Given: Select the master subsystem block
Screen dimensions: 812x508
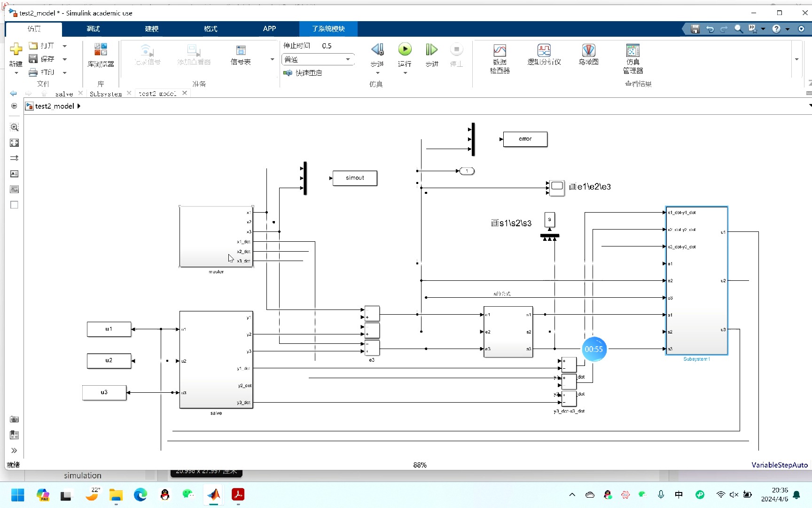Looking at the screenshot, I should point(216,237).
